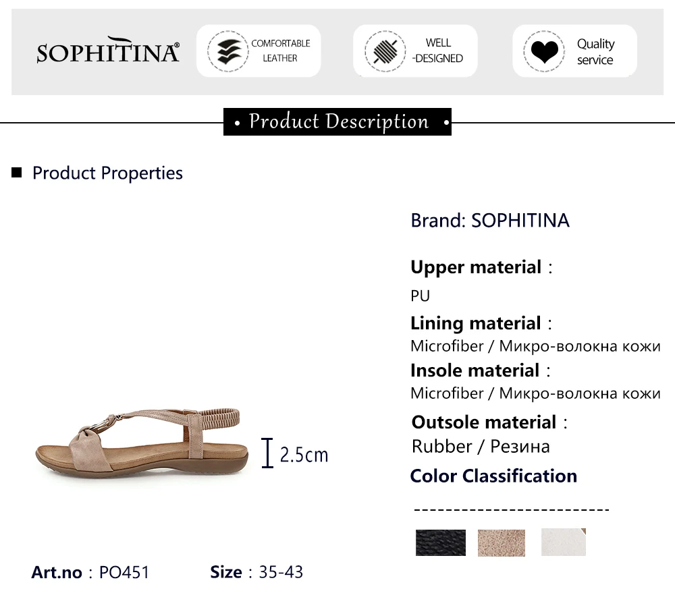Click the Product Properties heading

107,173
